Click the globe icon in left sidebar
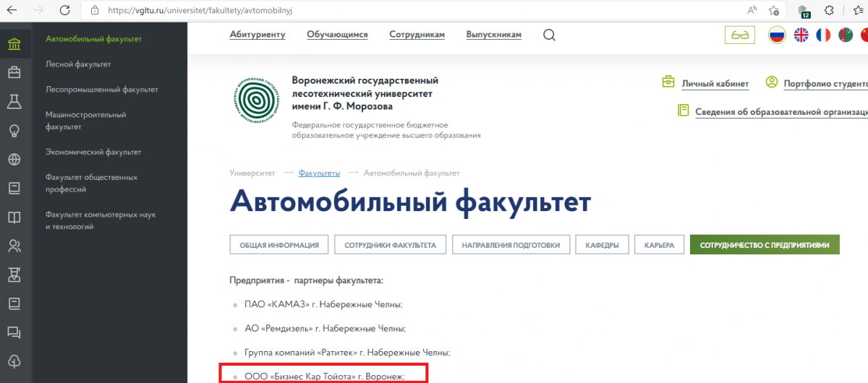Screen dimensions: 868x383 pyautogui.click(x=14, y=160)
